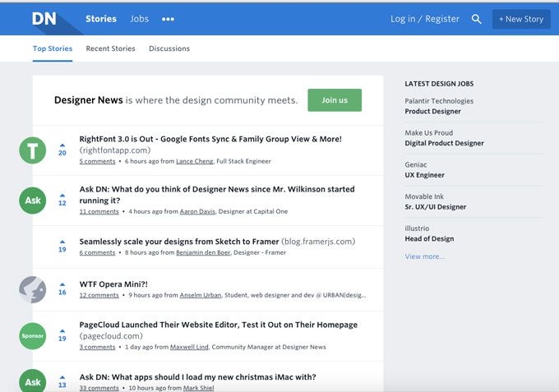Open PageCloud Launched Their Website Editor story
This screenshot has height=392, width=559.
tap(218, 325)
